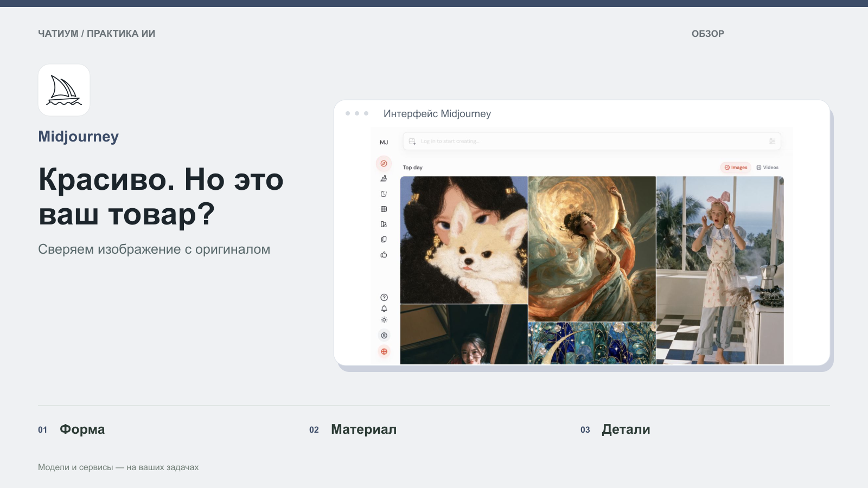Open the woman in apron kitchen image
Viewport: 868px width, 488px height.
click(x=720, y=270)
